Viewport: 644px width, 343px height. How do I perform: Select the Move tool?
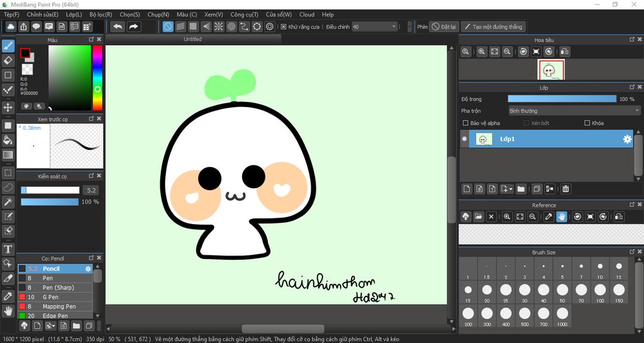(8, 108)
